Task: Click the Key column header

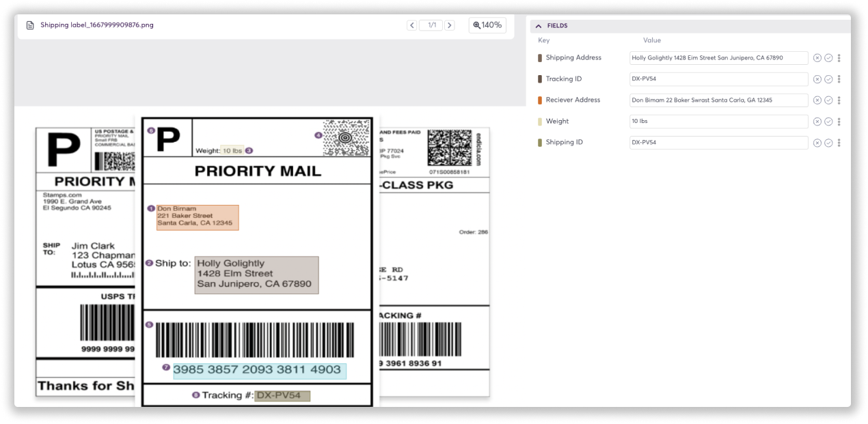Action: click(x=543, y=40)
